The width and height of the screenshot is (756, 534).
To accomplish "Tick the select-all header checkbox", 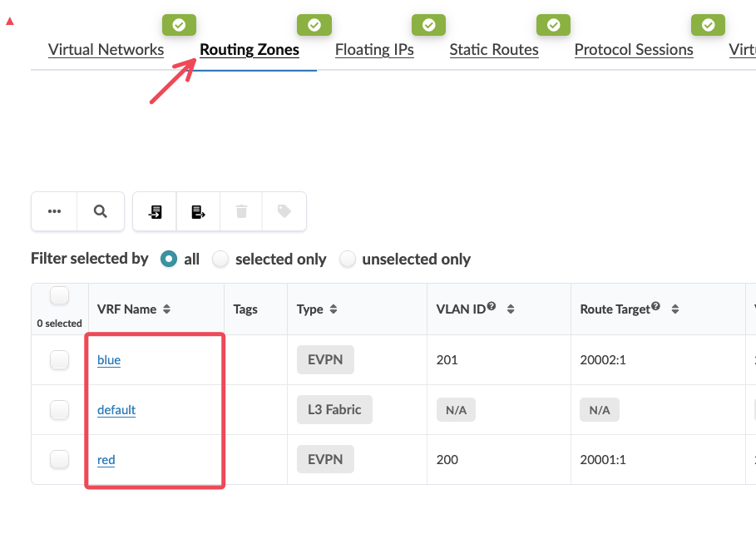I will click(x=59, y=296).
